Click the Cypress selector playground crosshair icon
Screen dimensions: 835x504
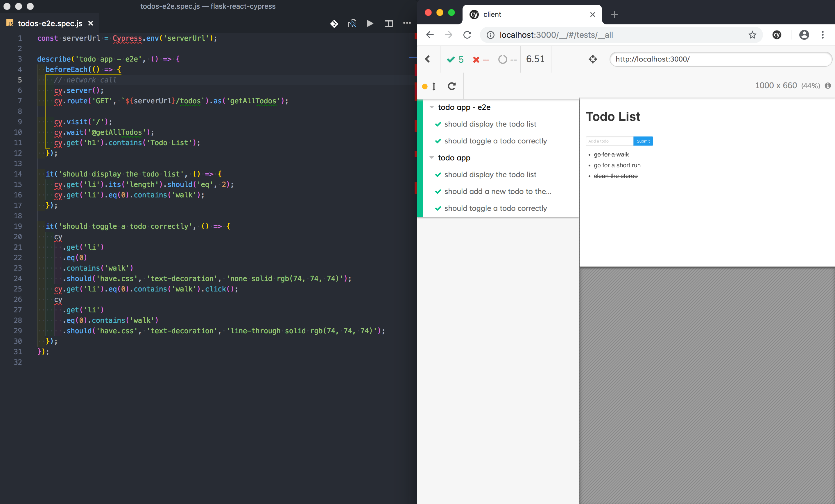[x=592, y=59]
